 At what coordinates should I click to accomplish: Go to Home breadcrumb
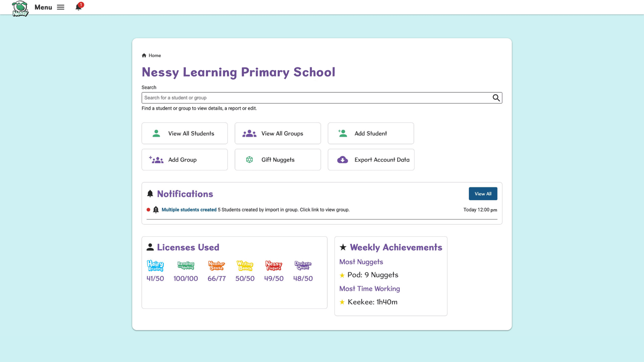[x=154, y=56]
